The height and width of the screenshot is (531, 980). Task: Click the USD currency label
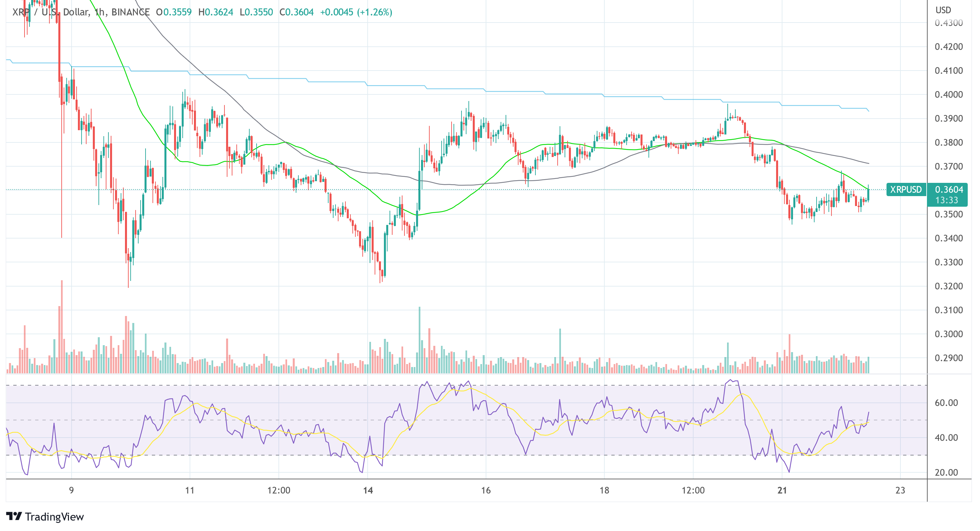pyautogui.click(x=944, y=10)
